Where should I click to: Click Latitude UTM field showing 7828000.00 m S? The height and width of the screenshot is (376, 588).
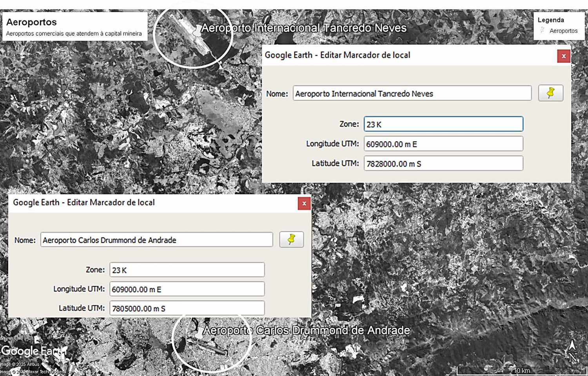tap(443, 163)
